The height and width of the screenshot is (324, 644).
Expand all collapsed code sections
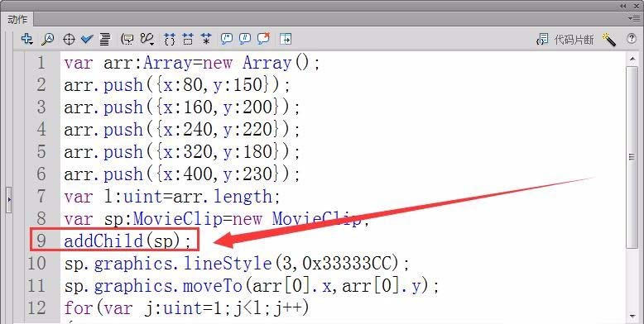(x=206, y=40)
